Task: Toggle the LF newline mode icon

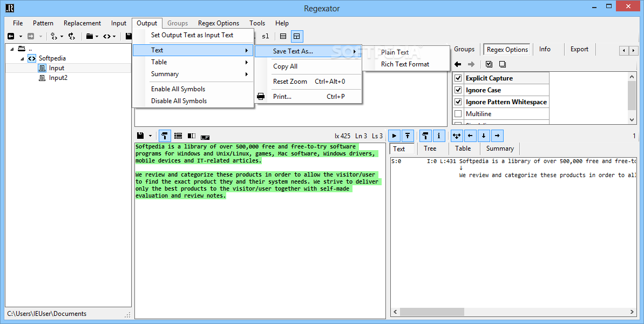Action: 205,137
